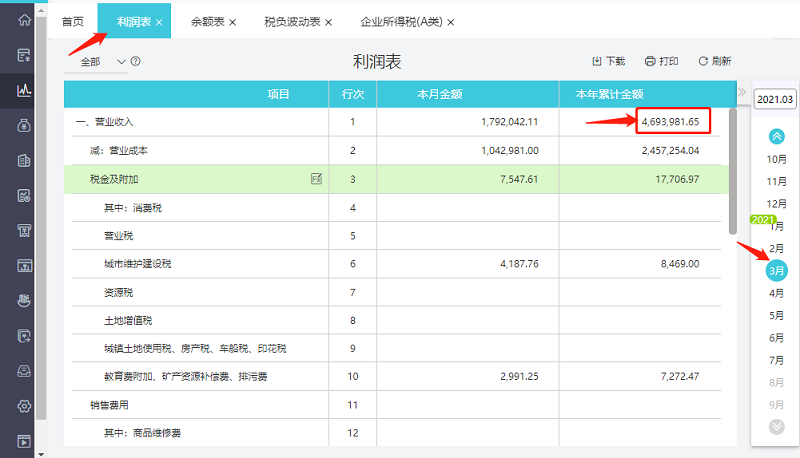Image resolution: width=800 pixels, height=458 pixels.
Task: Click the 刷新 refresh button
Action: [x=714, y=61]
